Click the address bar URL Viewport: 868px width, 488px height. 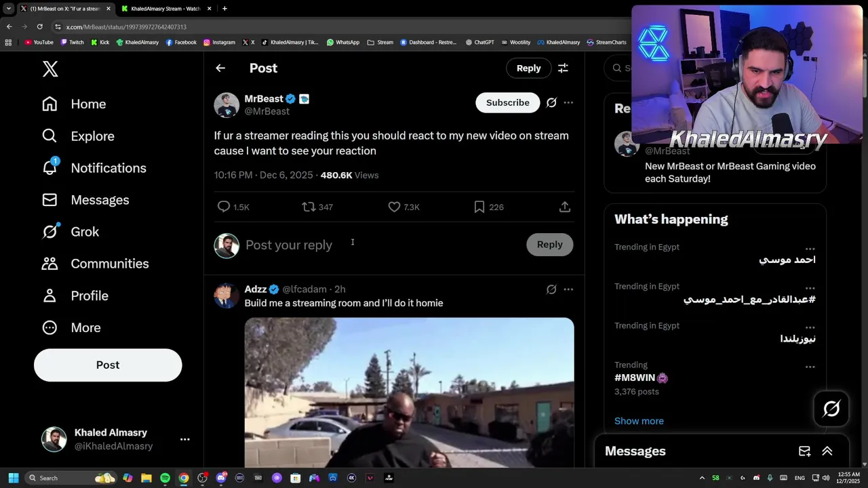click(x=126, y=27)
